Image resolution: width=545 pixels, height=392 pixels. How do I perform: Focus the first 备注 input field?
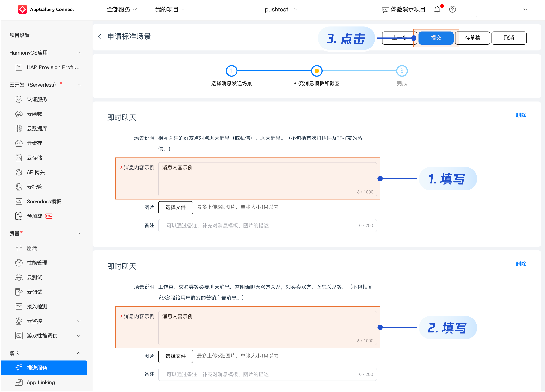click(267, 225)
